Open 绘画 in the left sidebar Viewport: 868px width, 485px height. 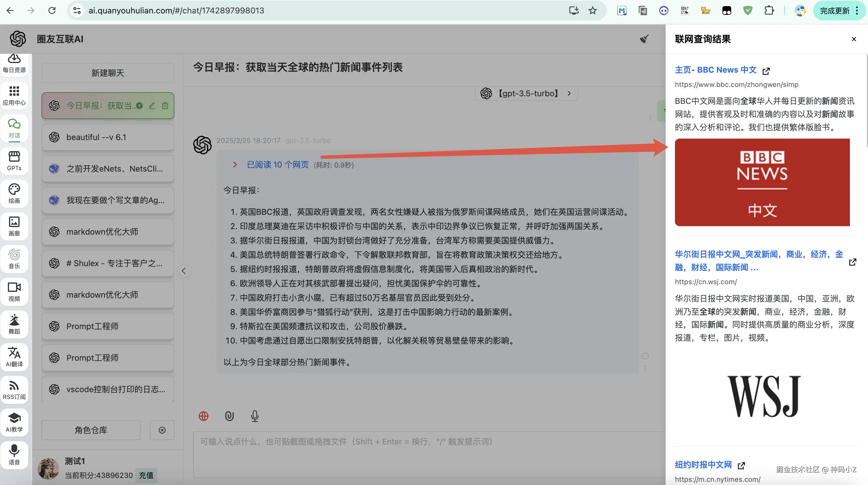tap(14, 193)
